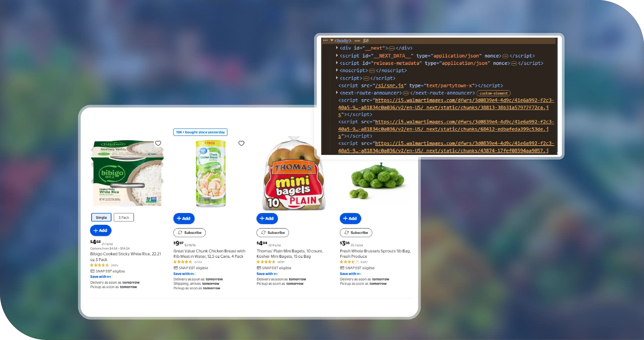This screenshot has width=644, height=340.
Task: Click the type="text/partytown-x" attribute text
Action: pyautogui.click(x=442, y=85)
